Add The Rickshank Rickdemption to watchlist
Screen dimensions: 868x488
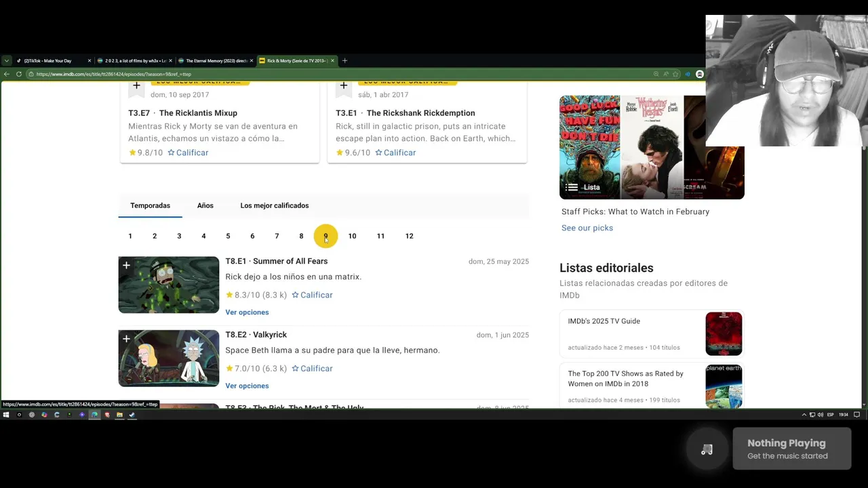coord(344,87)
